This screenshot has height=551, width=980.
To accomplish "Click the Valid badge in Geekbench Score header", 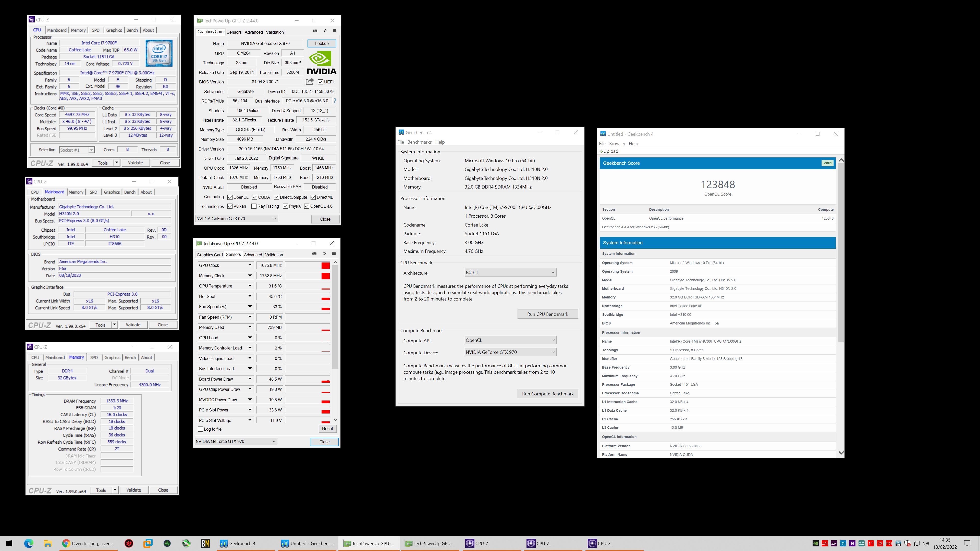I will click(827, 163).
